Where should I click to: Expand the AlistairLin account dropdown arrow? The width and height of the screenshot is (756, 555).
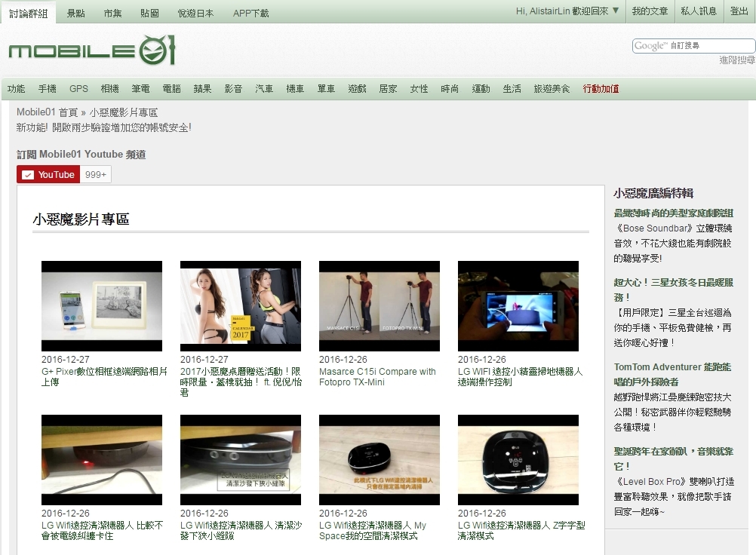pos(616,11)
